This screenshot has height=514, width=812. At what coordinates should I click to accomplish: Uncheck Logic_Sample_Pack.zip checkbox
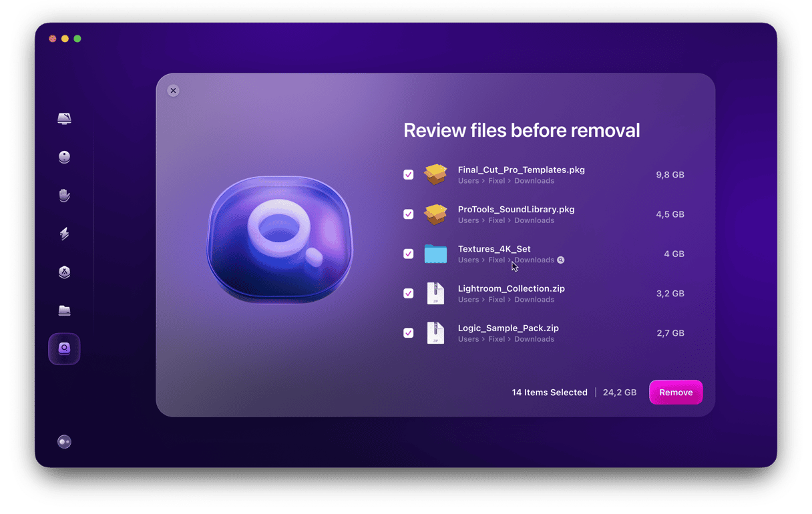click(409, 333)
